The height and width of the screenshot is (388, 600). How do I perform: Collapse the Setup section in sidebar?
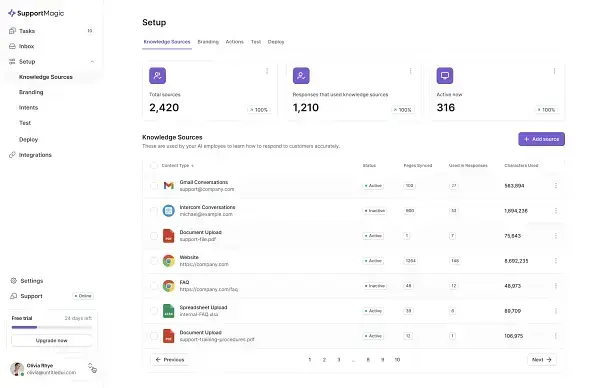[92, 62]
